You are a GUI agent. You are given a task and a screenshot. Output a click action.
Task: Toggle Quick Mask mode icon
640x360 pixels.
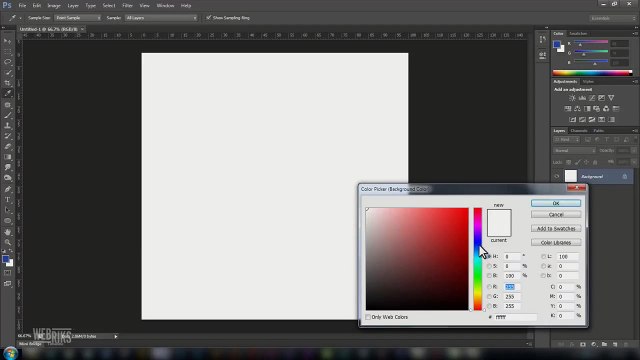tap(7, 273)
